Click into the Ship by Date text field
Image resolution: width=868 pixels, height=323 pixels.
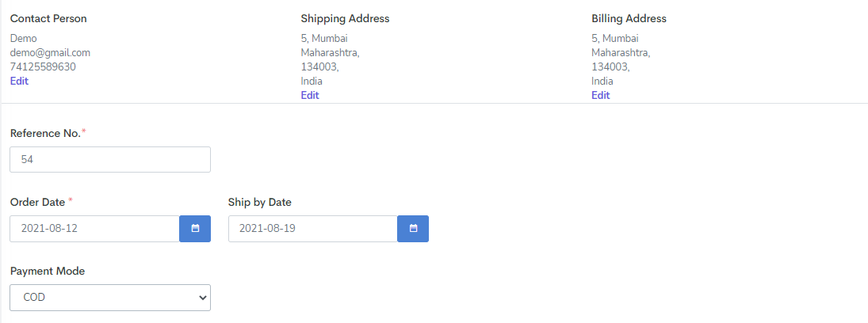313,229
